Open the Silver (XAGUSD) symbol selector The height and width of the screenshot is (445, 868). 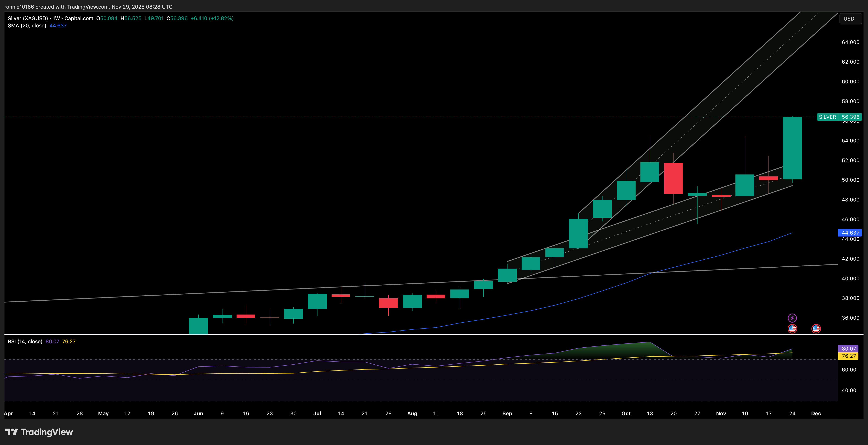(29, 19)
